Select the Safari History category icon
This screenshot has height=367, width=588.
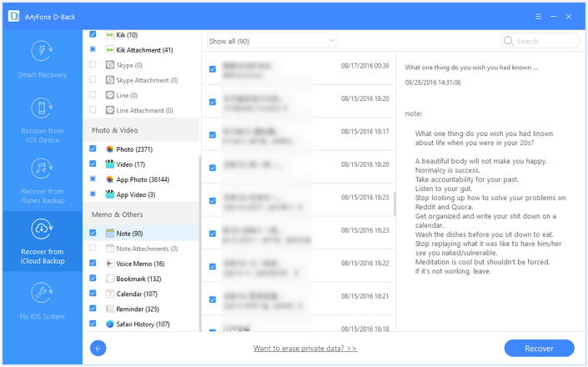pos(109,324)
